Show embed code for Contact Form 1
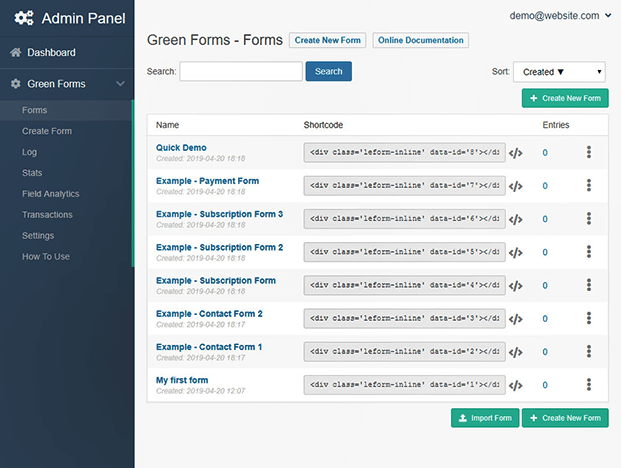This screenshot has height=468, width=621. pos(516,352)
